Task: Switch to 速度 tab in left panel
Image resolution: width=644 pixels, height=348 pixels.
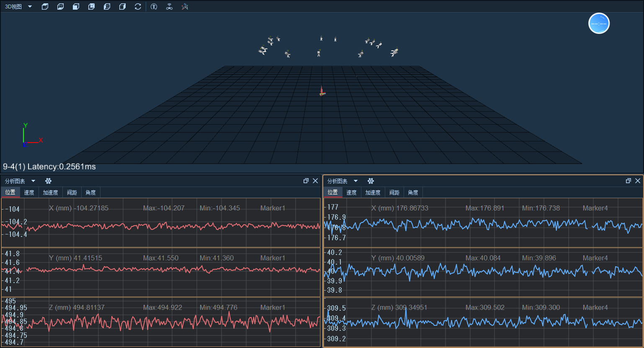Action: coord(29,192)
